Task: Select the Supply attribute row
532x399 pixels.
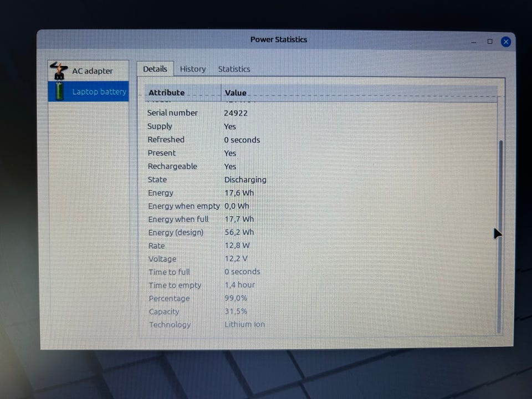Action: [321, 126]
